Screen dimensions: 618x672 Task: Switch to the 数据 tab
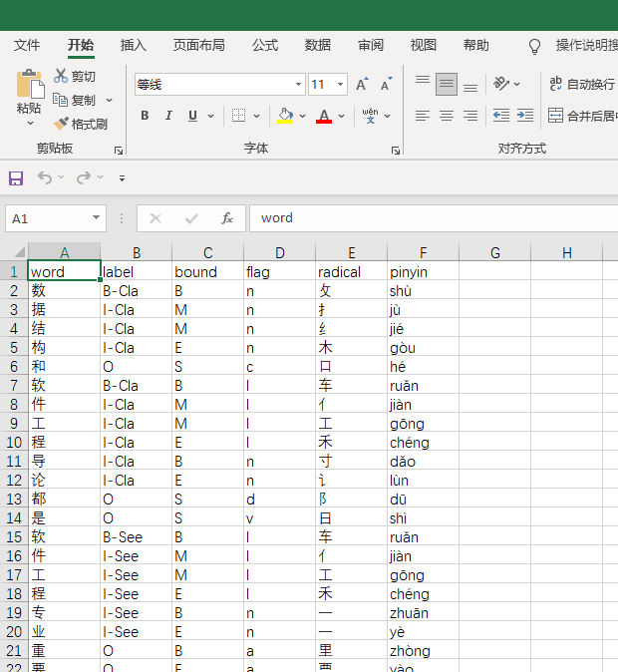[318, 45]
